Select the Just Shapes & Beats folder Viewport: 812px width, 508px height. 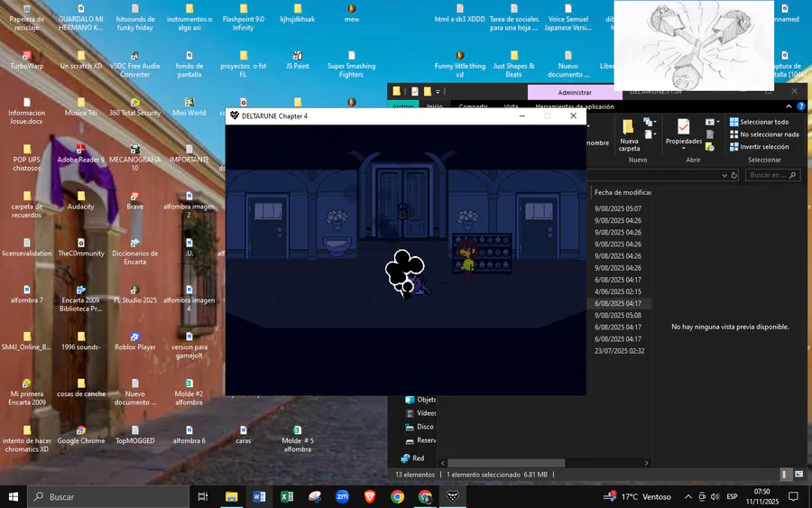pos(513,64)
